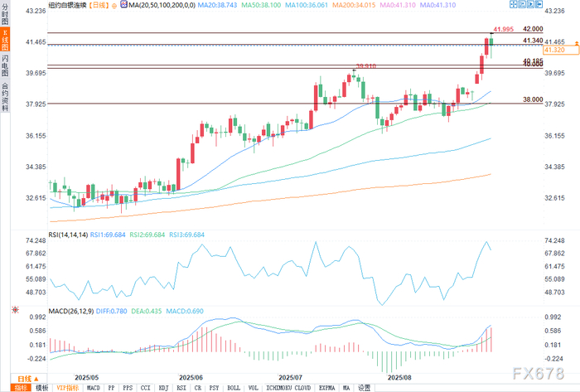
Task: Enable the ICHIMOKU CLOUD indicator
Action: click(288, 388)
